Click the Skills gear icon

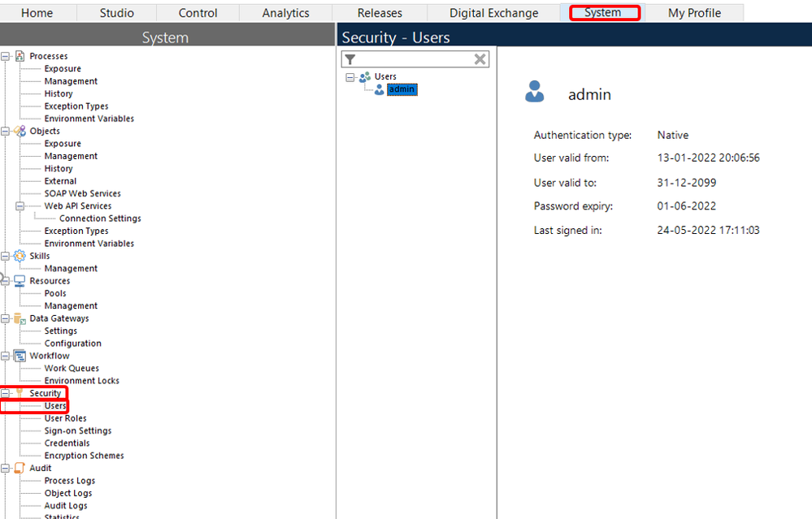[20, 256]
